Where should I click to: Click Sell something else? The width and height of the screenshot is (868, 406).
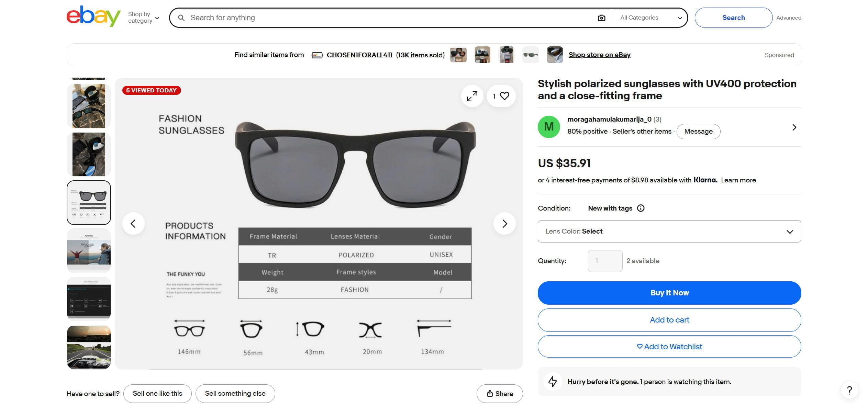tap(235, 393)
